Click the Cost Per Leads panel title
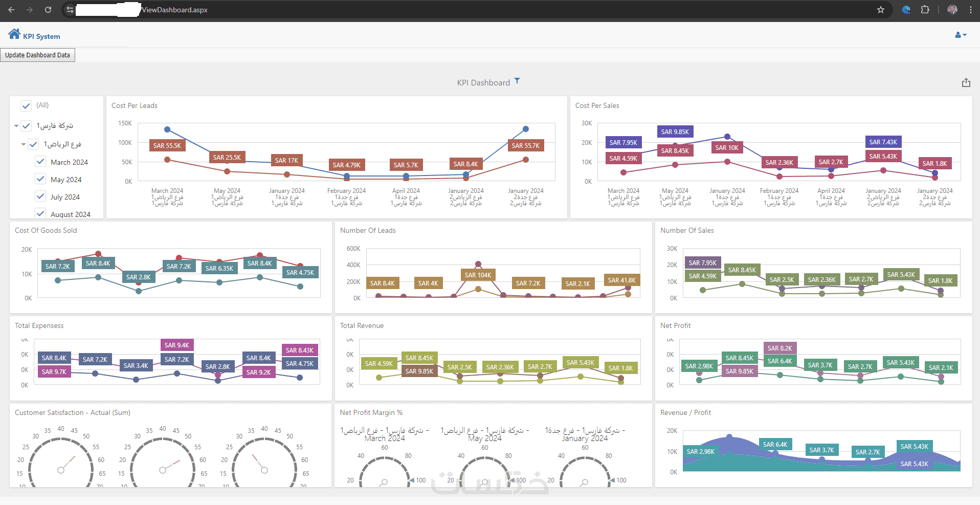This screenshot has height=505, width=980. (135, 105)
